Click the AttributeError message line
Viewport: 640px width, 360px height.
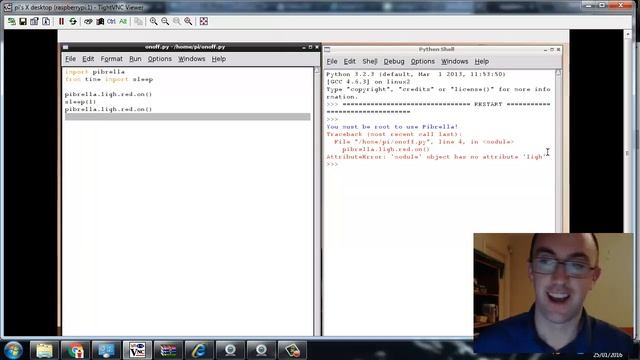[435, 157]
